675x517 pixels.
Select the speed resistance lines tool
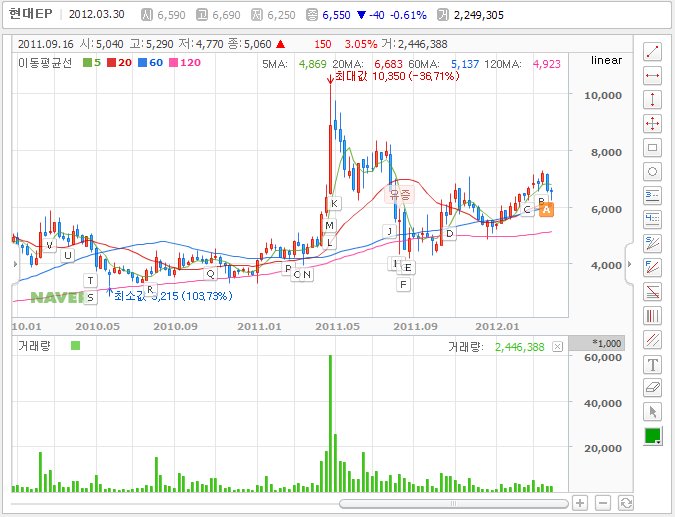[x=653, y=244]
